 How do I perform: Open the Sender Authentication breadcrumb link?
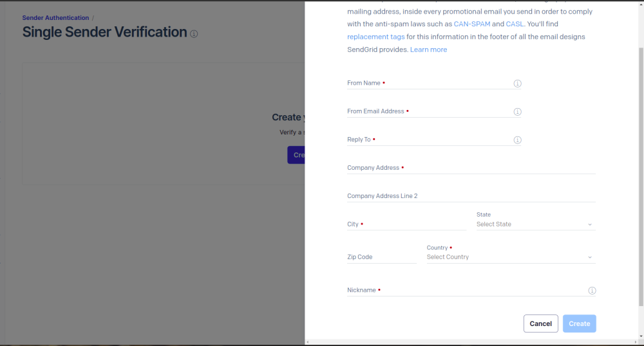[x=55, y=18]
